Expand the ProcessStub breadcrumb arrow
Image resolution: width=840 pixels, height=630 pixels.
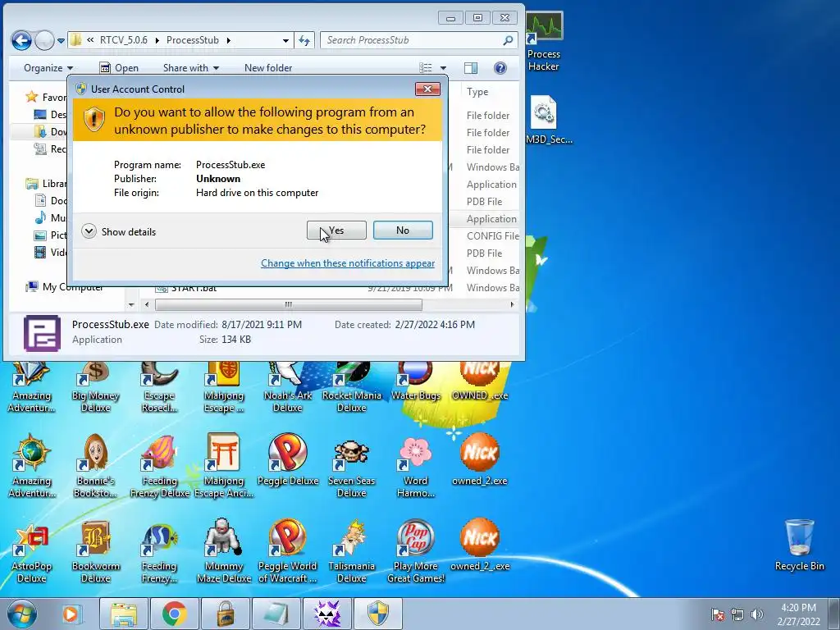pyautogui.click(x=229, y=40)
